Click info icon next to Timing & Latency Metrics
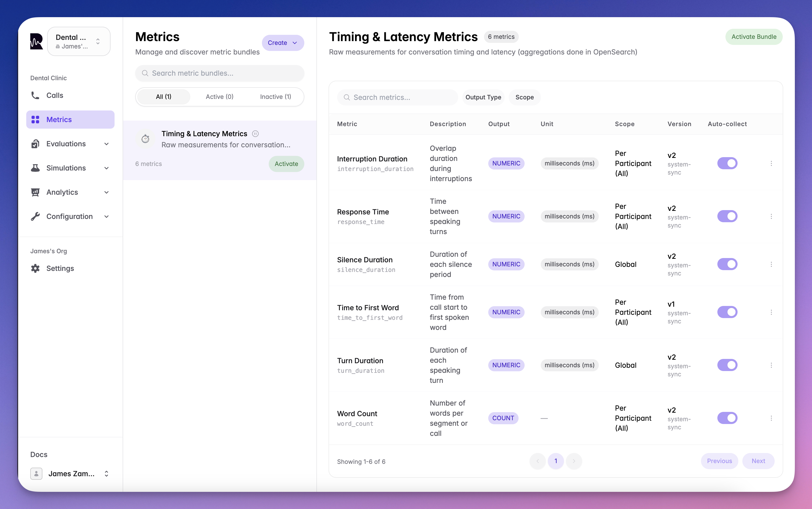The width and height of the screenshot is (812, 509). click(255, 134)
